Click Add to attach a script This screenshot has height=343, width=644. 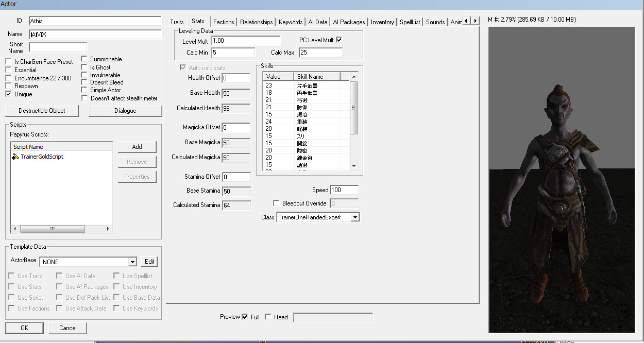click(x=137, y=147)
